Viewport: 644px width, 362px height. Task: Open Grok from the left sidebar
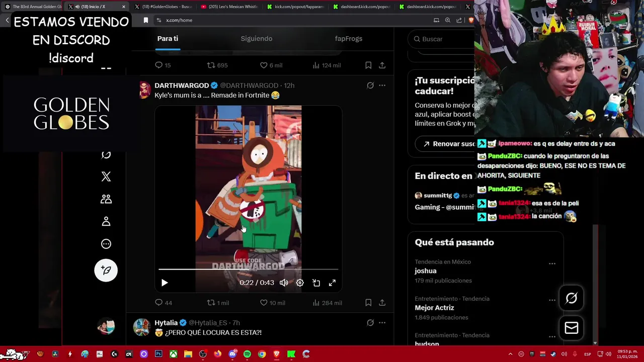[x=106, y=154]
